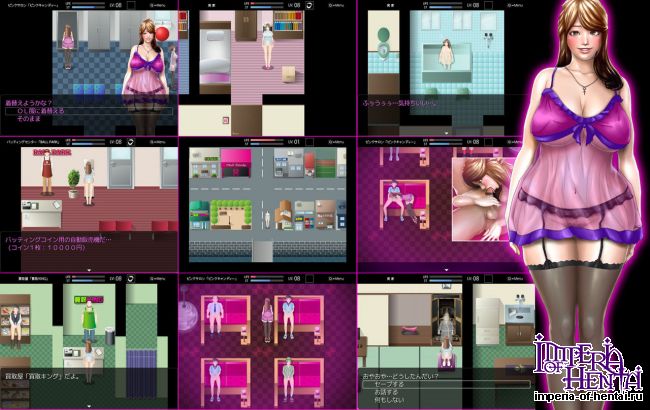Choose the "そのまま" dialog option
This screenshot has height=410, width=650.
[29, 119]
